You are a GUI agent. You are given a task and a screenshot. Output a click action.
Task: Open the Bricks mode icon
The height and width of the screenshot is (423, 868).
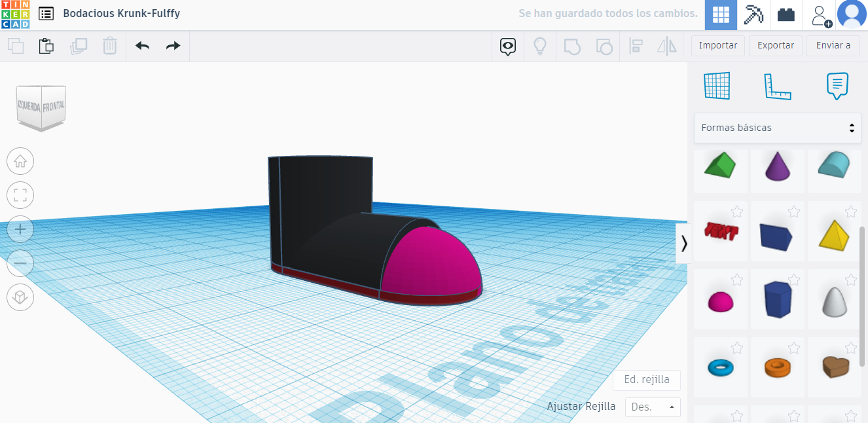786,15
